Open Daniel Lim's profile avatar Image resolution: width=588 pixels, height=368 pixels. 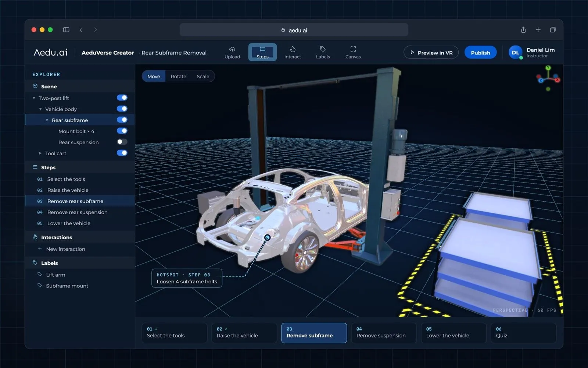[x=516, y=53]
